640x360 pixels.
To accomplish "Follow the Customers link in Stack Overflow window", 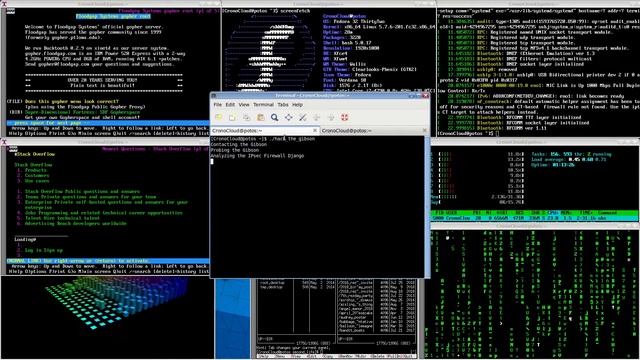I will coord(37,176).
